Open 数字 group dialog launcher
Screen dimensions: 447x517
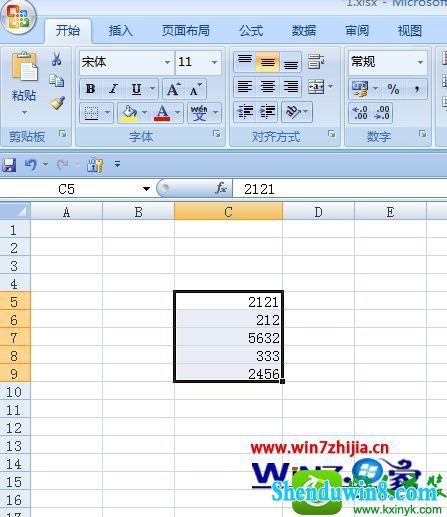click(x=422, y=134)
